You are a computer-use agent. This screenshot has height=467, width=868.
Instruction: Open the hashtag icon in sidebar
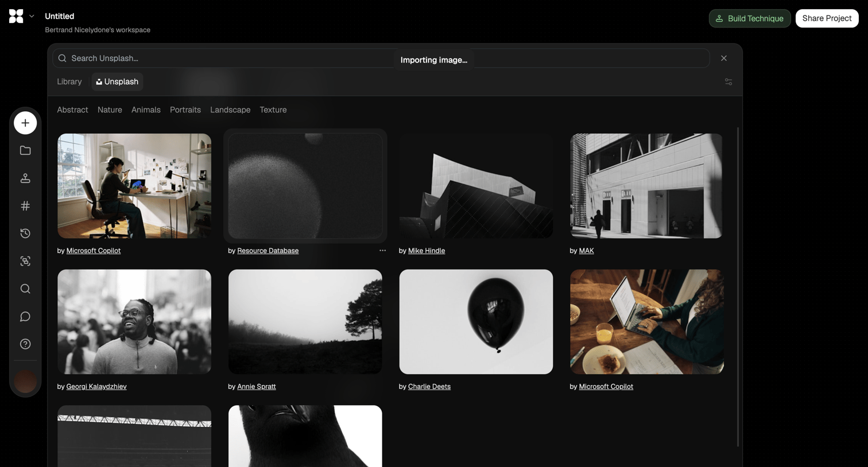click(25, 205)
